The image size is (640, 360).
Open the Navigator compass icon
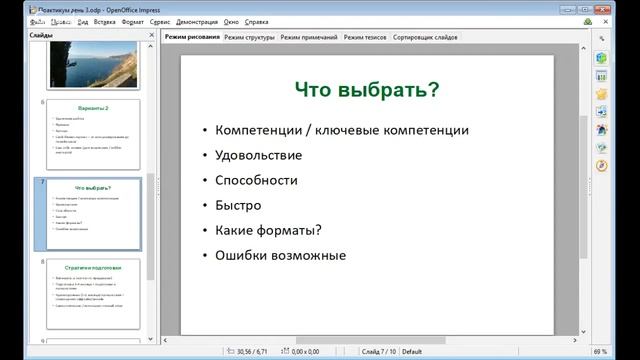(x=601, y=166)
